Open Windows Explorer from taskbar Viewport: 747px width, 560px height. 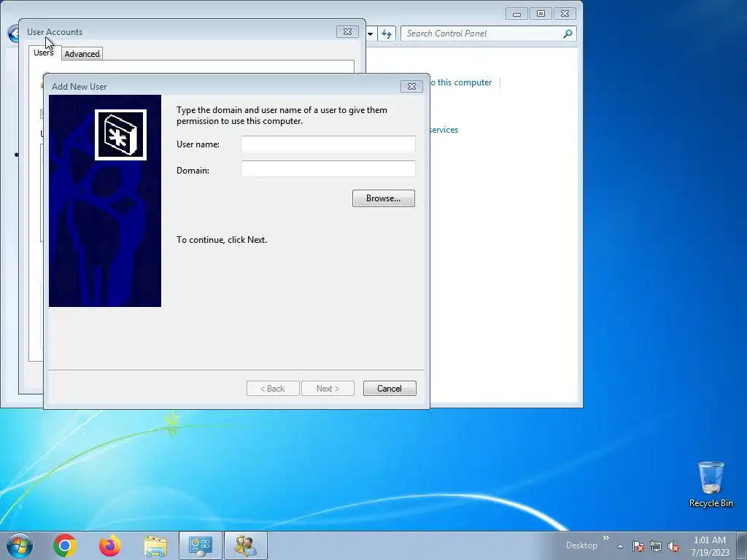pos(155,545)
